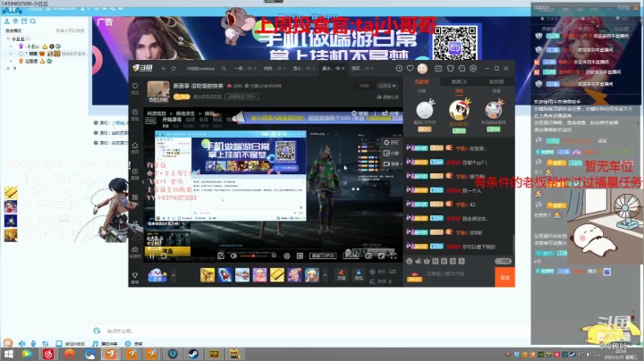Open watch history clock icon in Douyu title bar

399,69
